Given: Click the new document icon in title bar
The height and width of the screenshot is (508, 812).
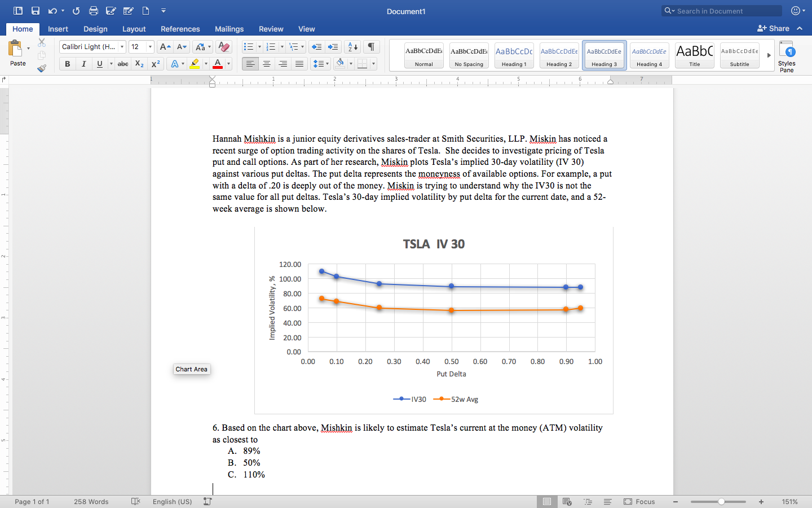Looking at the screenshot, I should tap(145, 11).
